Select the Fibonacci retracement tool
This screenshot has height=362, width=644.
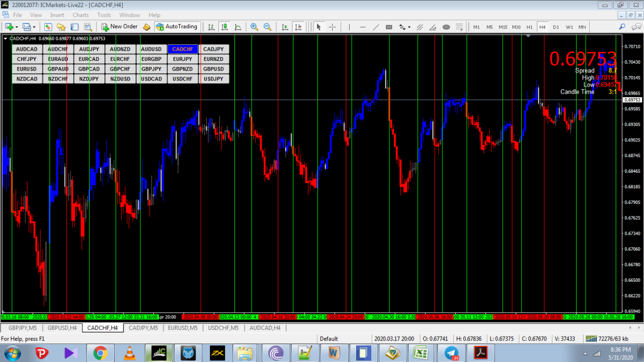460,27
